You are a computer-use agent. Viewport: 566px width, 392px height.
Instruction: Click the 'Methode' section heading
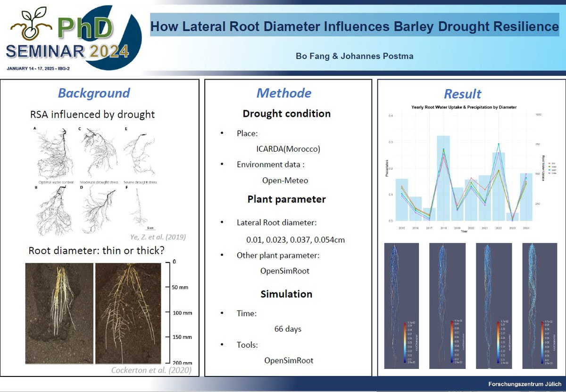283,93
